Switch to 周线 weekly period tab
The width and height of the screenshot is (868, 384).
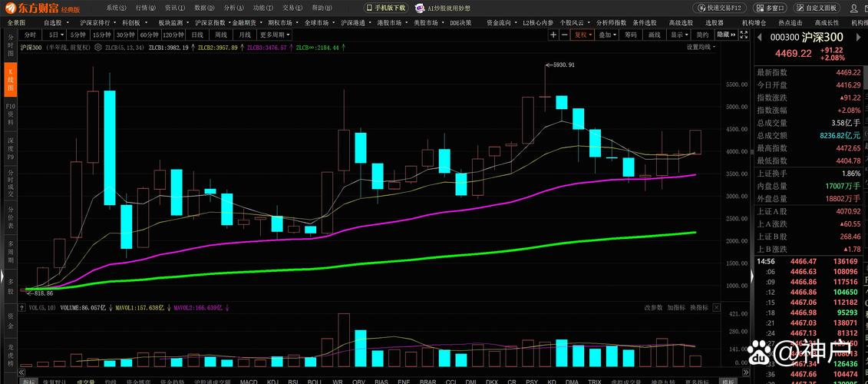tap(221, 35)
